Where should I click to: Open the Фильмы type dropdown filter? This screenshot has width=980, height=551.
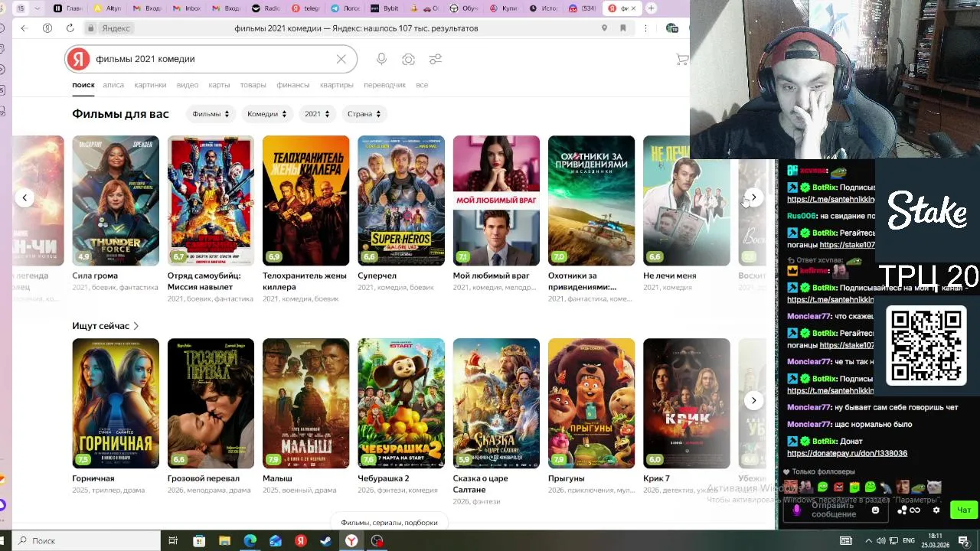(x=211, y=114)
